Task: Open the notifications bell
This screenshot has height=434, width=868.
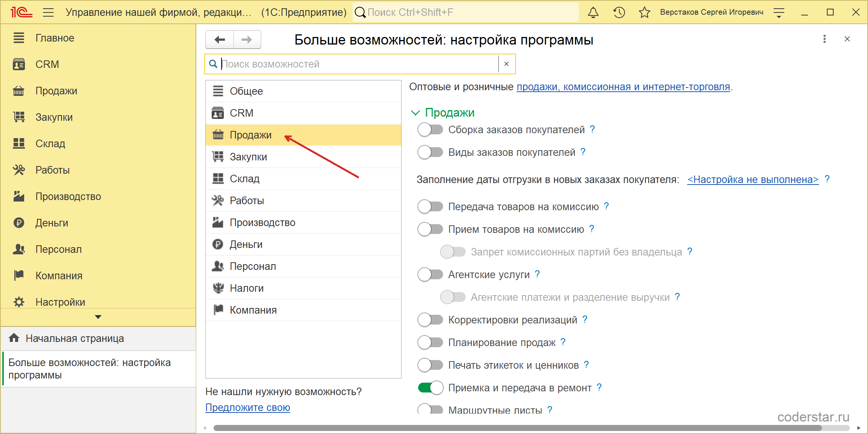Action: point(593,12)
